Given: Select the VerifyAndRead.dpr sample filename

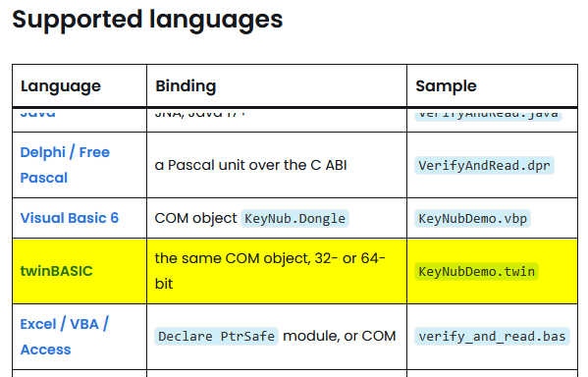Looking at the screenshot, I should 484,166.
